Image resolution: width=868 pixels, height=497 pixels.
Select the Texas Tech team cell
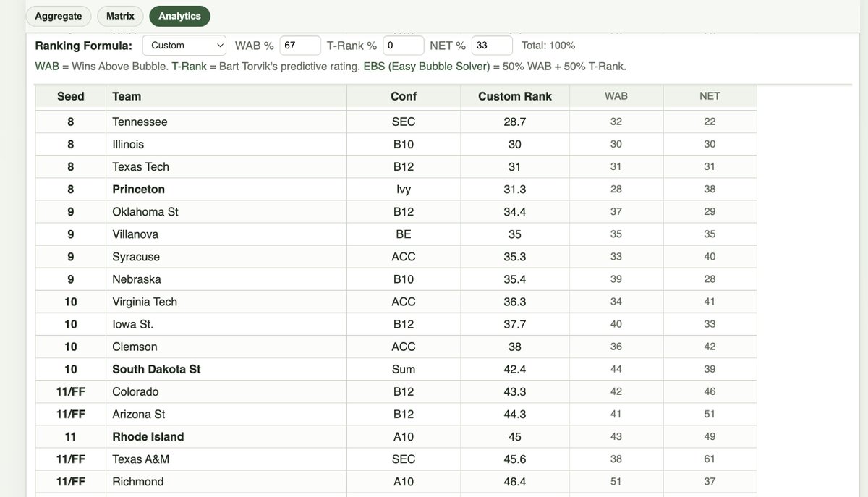(226, 166)
